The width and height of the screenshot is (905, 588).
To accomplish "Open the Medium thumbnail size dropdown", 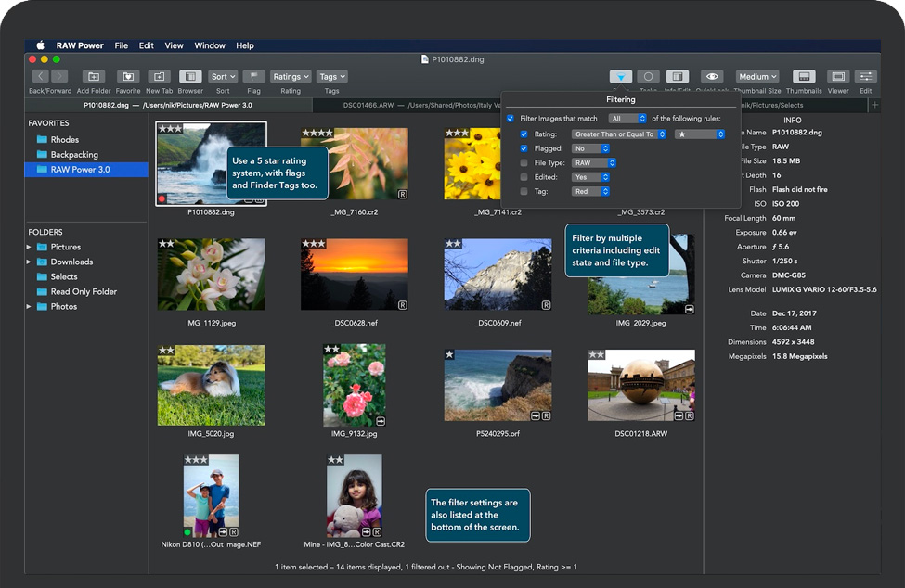I will click(757, 77).
